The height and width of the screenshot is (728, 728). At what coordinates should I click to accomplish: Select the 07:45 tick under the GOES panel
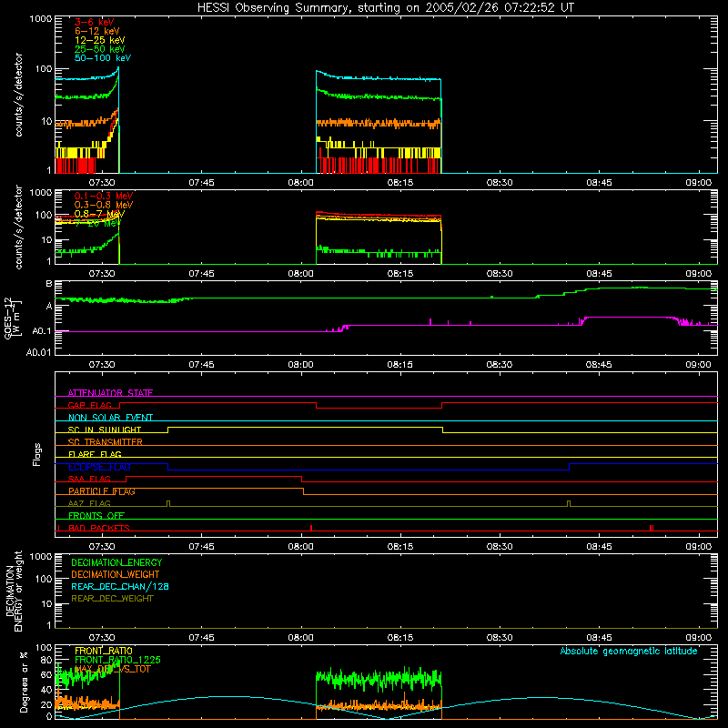click(x=201, y=365)
